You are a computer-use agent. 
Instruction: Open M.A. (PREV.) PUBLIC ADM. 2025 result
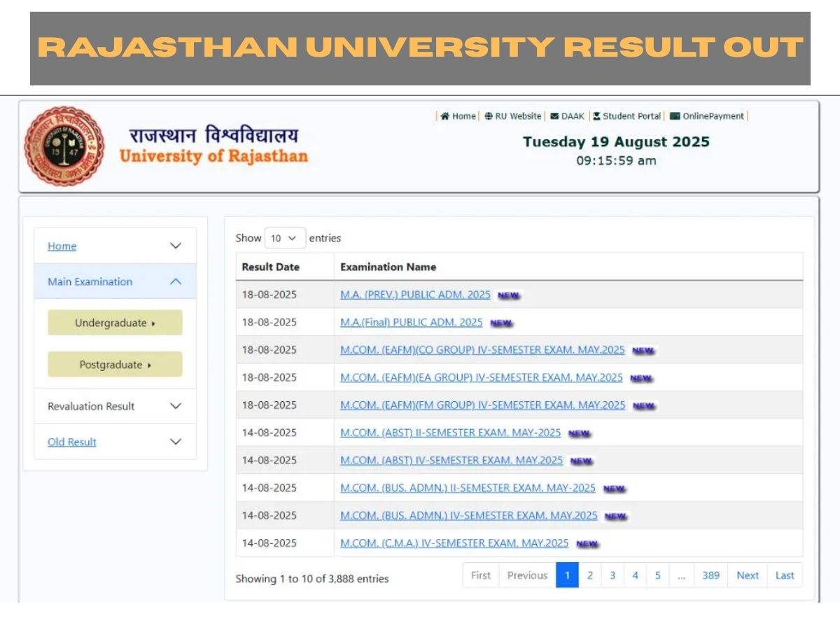tap(415, 295)
